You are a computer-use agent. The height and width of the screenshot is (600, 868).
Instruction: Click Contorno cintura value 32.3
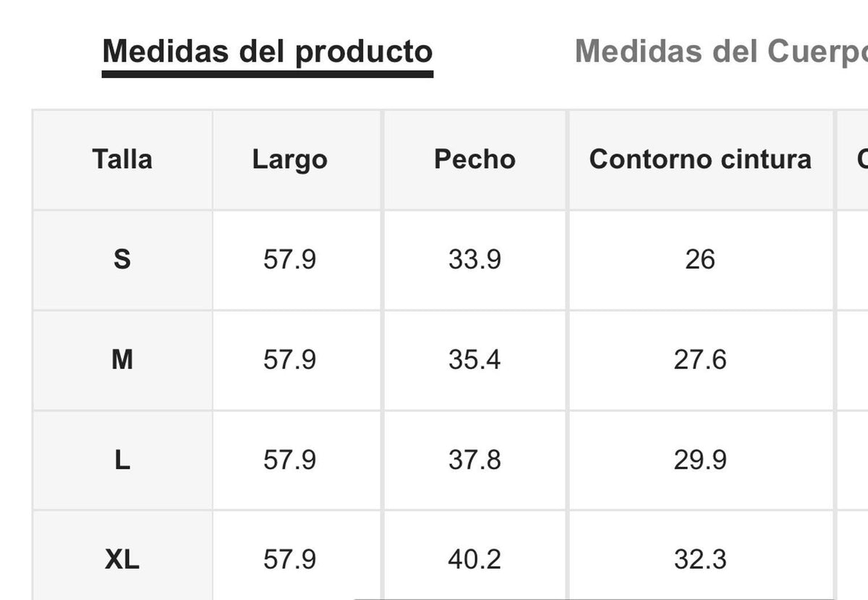point(700,559)
